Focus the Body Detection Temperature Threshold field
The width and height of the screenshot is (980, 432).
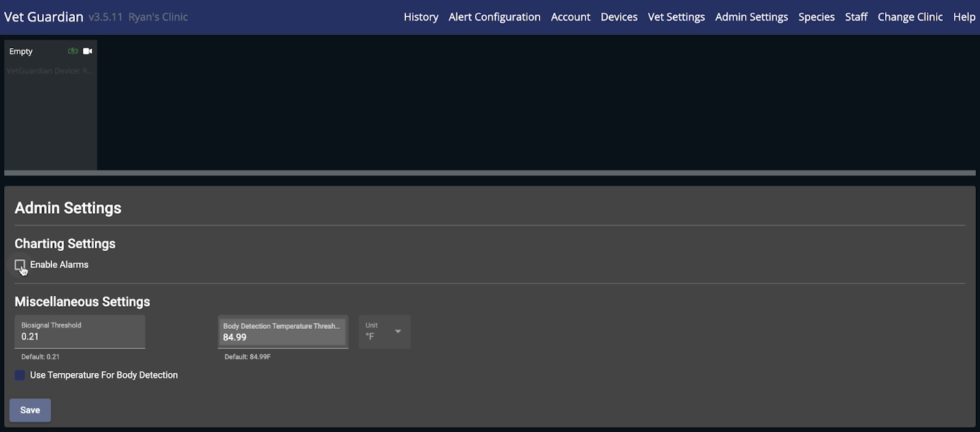click(283, 332)
